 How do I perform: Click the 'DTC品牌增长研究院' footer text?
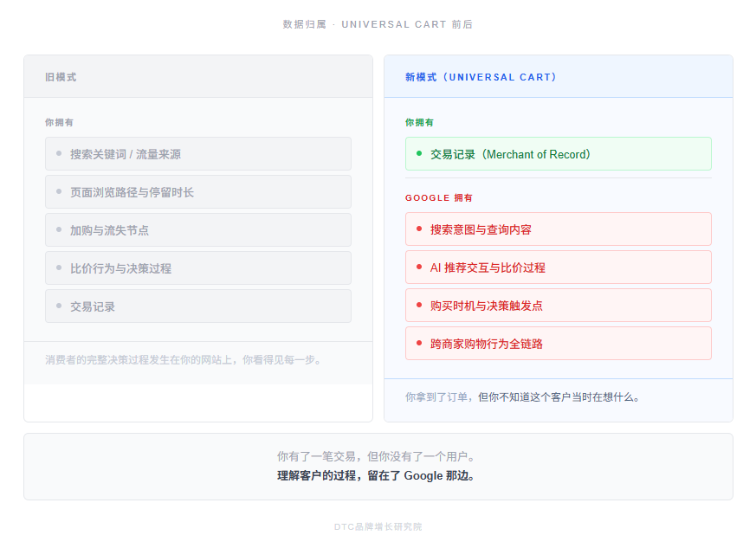point(378,527)
